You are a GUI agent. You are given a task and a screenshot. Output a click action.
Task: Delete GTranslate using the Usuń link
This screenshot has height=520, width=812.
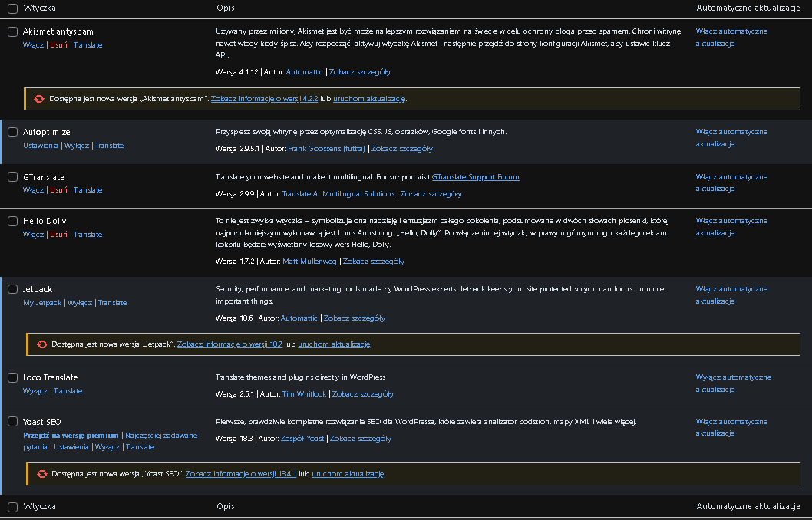tap(58, 190)
